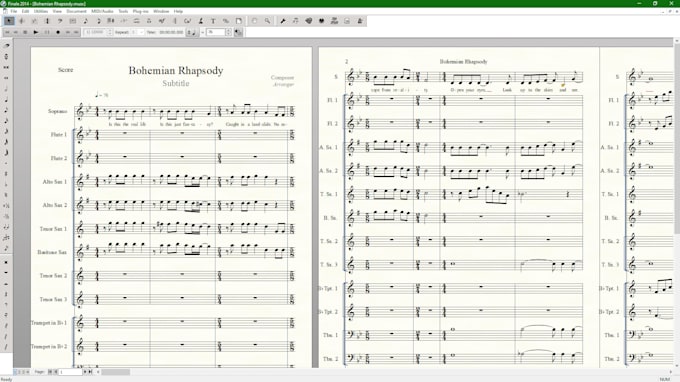
Task: Select the Special Tools wrench icon
Action: click(283, 21)
